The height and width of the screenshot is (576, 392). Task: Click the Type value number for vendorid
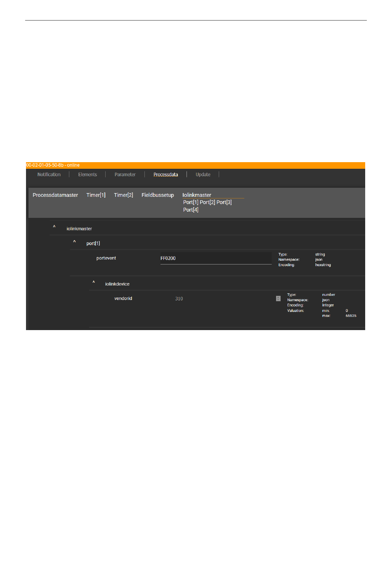click(x=328, y=295)
